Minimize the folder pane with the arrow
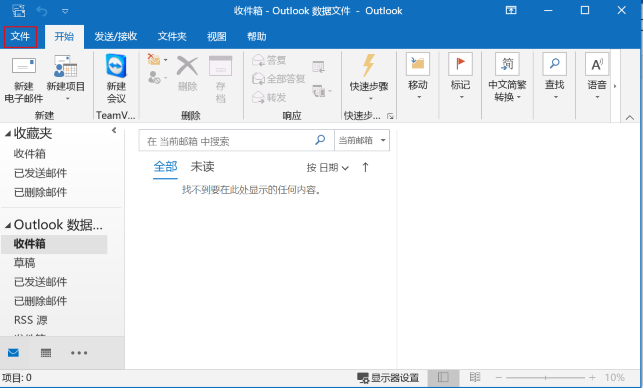The image size is (643, 388). (x=114, y=130)
